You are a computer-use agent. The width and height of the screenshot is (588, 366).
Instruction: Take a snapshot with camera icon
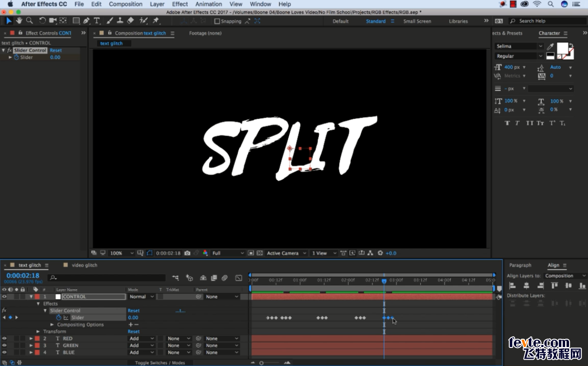point(187,253)
